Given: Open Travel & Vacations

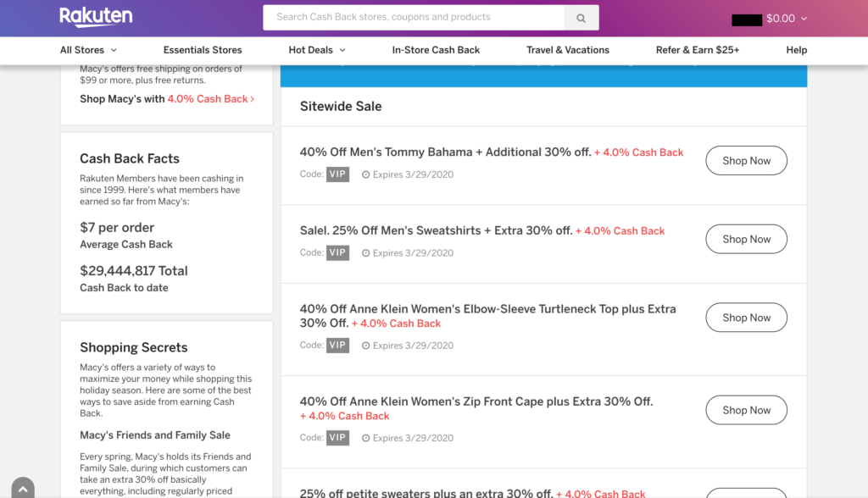Looking at the screenshot, I should (567, 50).
